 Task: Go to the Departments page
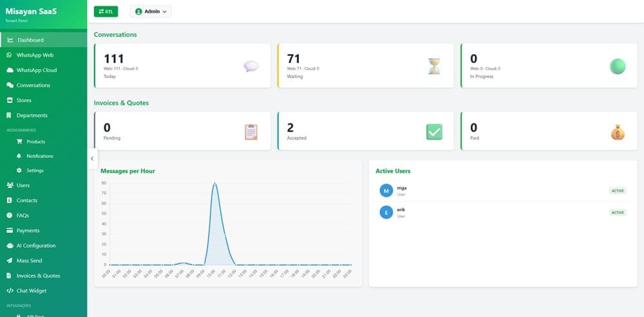pos(32,116)
